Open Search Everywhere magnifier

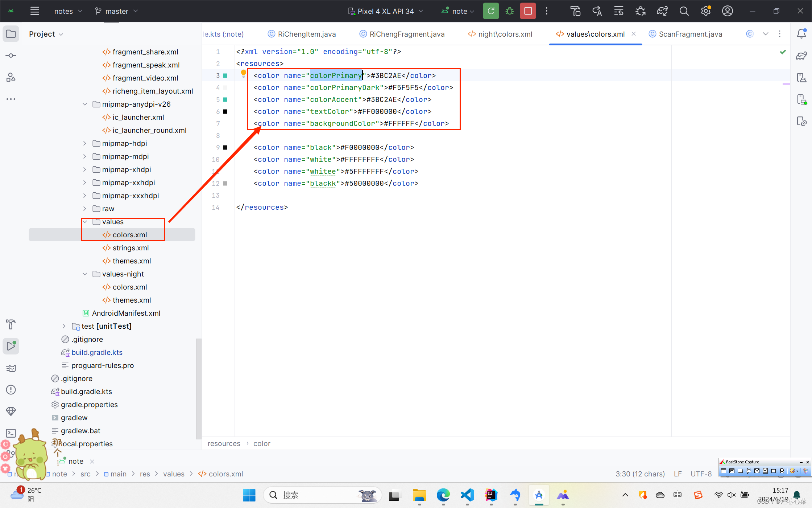(x=684, y=11)
